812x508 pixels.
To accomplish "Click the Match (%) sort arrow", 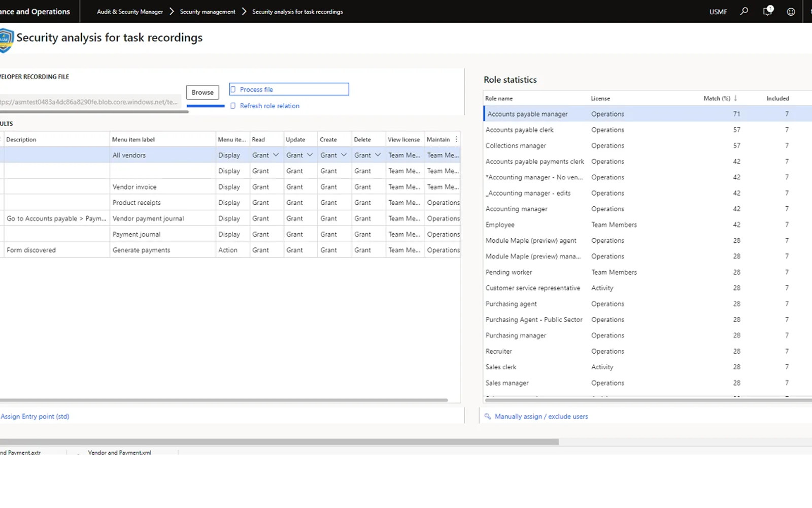I will (x=735, y=98).
